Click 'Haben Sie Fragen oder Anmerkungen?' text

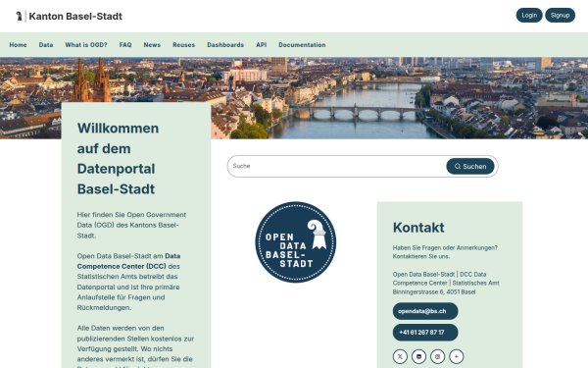tap(445, 248)
